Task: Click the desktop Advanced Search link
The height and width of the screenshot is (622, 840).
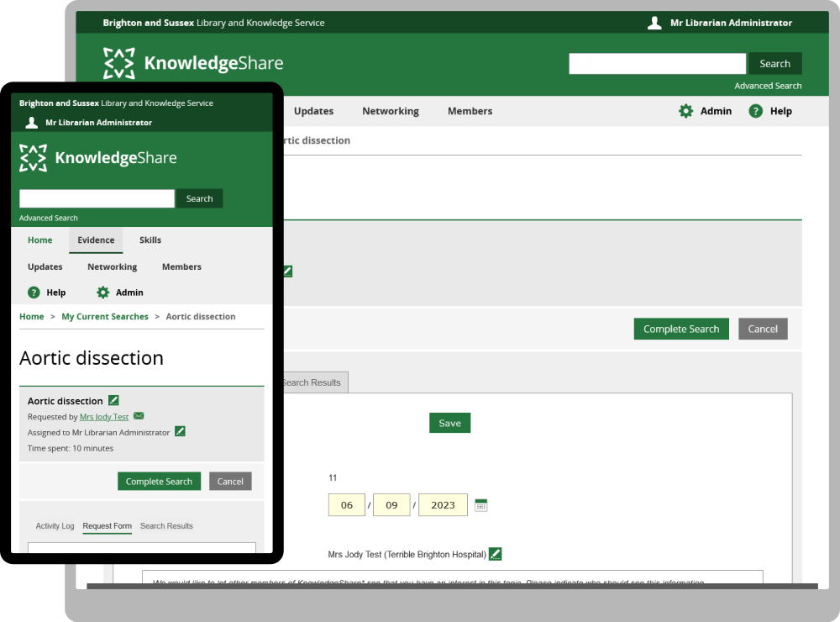Action: (768, 86)
